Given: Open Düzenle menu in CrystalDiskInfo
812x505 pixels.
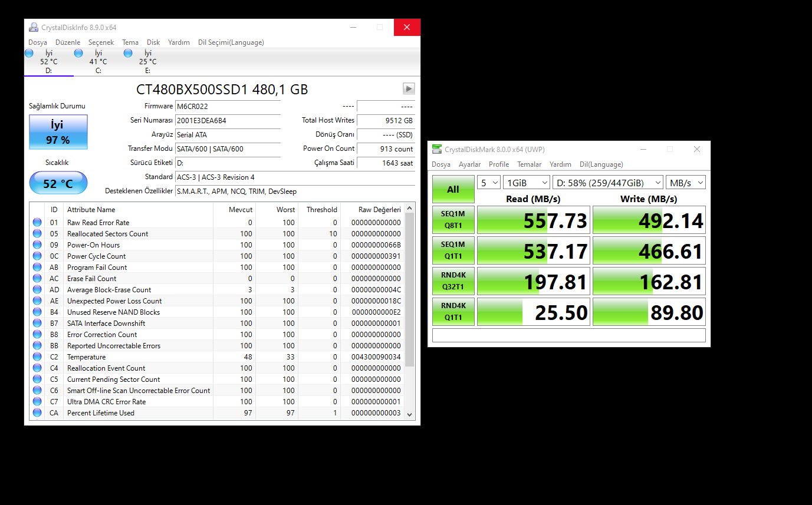Looking at the screenshot, I should click(68, 42).
